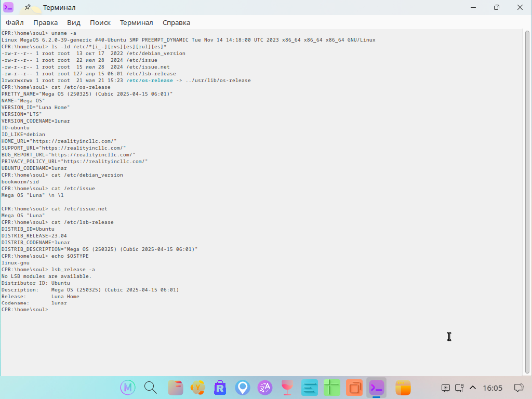Click the /etc/os-release symlink text
The image size is (532, 399).
150,81
